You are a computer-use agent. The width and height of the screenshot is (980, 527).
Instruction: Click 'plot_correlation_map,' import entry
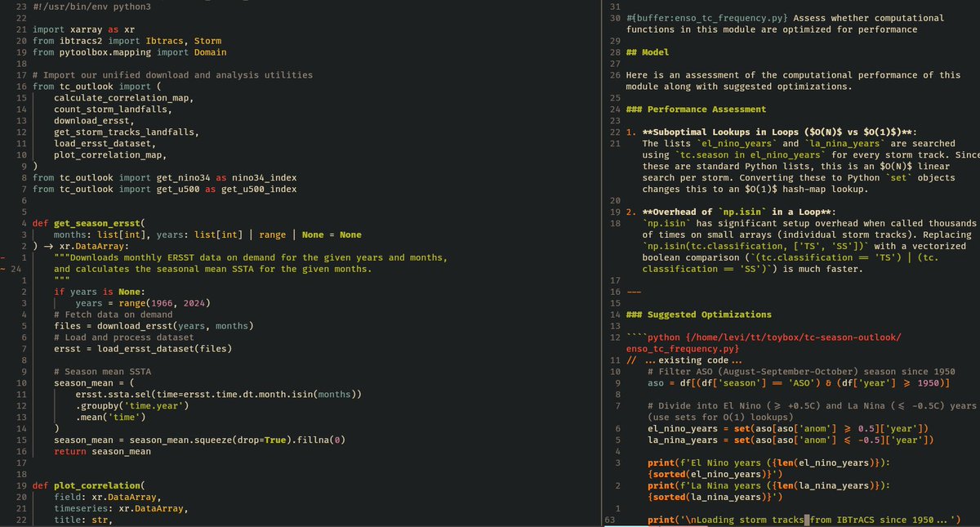[x=110, y=154]
